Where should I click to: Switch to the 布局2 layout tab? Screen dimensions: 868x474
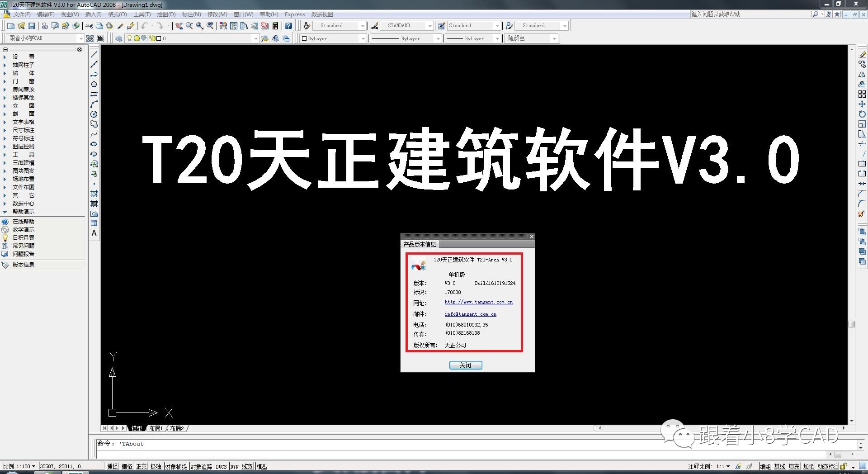[x=177, y=428]
